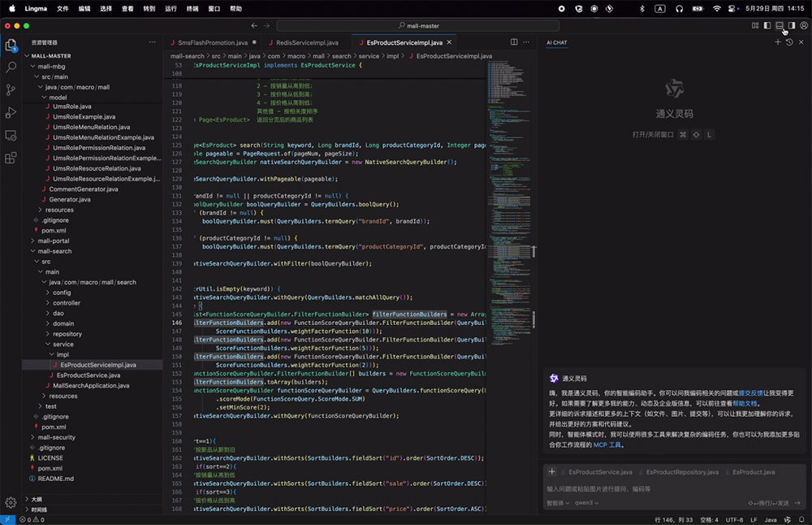Click the split editor icon
Screen dimensions: 812x525
(x=514, y=42)
